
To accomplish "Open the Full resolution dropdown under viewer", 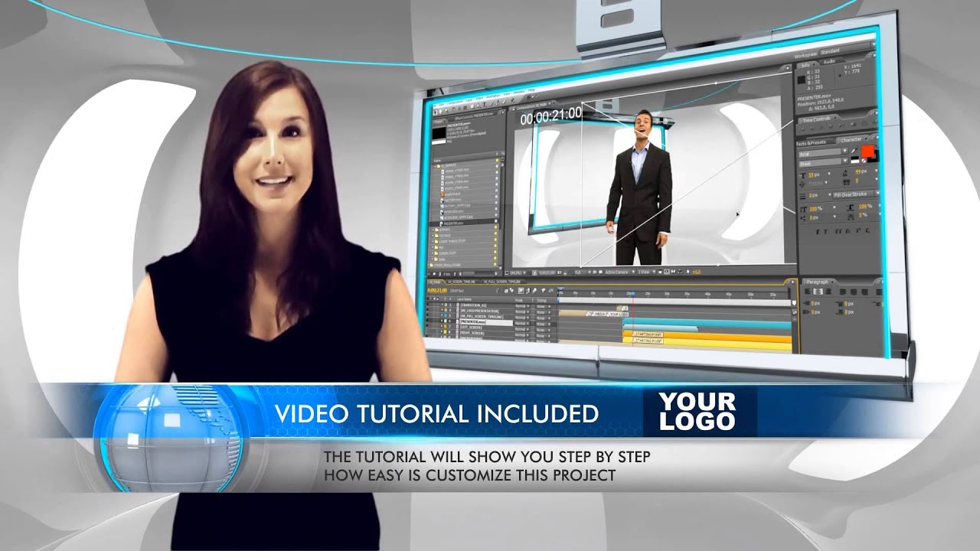I will [x=582, y=272].
